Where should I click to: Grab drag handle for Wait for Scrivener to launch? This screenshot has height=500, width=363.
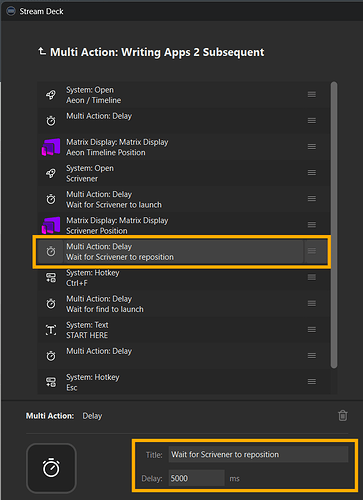[x=312, y=199]
